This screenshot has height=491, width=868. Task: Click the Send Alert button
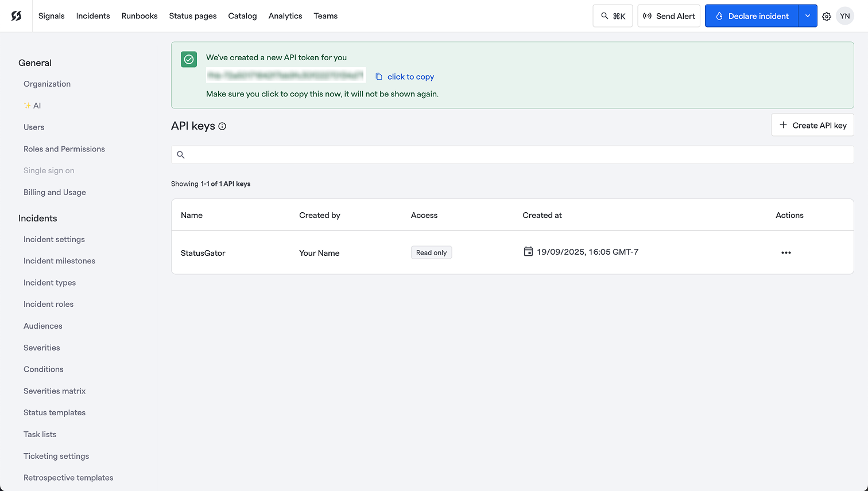coord(669,16)
